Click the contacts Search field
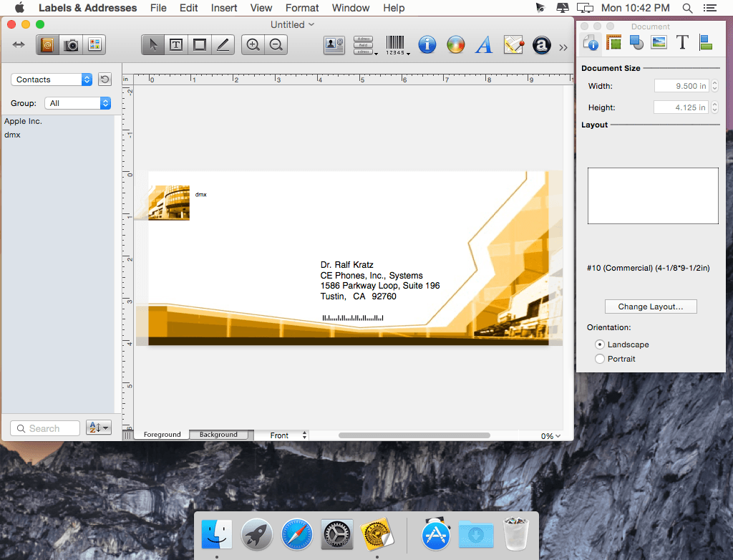733x560 pixels. [x=45, y=428]
